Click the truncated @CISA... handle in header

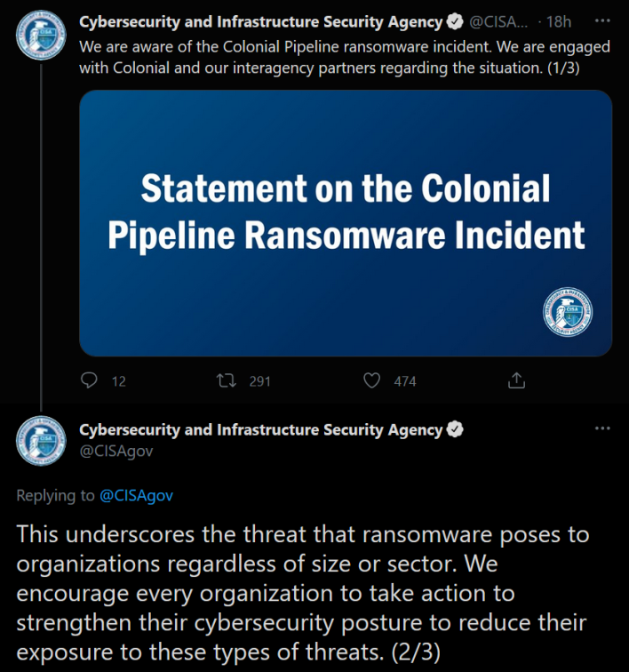(498, 21)
